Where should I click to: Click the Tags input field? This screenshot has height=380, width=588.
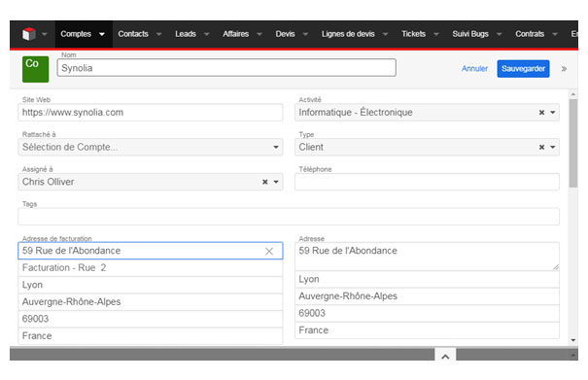[x=289, y=217]
